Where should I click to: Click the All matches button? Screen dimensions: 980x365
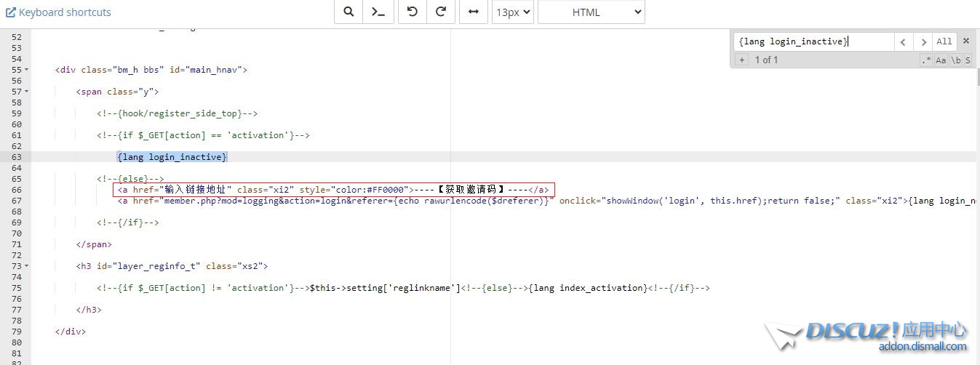pyautogui.click(x=944, y=41)
